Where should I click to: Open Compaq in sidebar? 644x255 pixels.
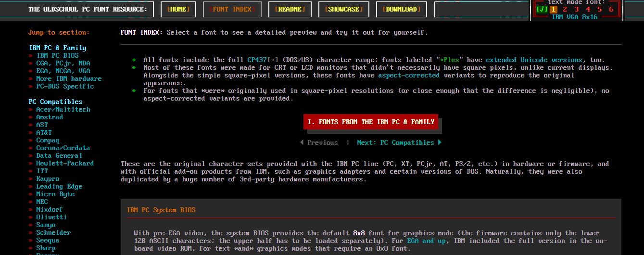point(48,140)
